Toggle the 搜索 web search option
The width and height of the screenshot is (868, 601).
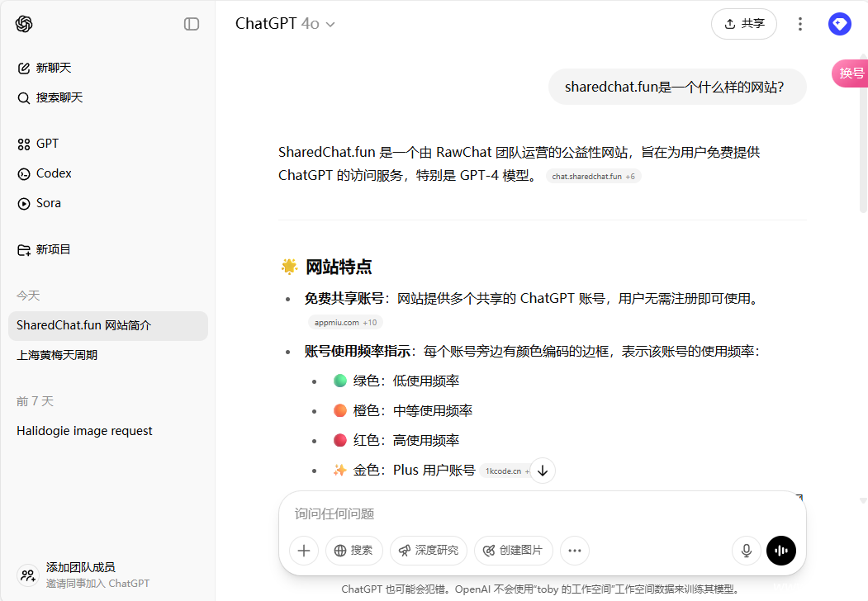tap(354, 551)
